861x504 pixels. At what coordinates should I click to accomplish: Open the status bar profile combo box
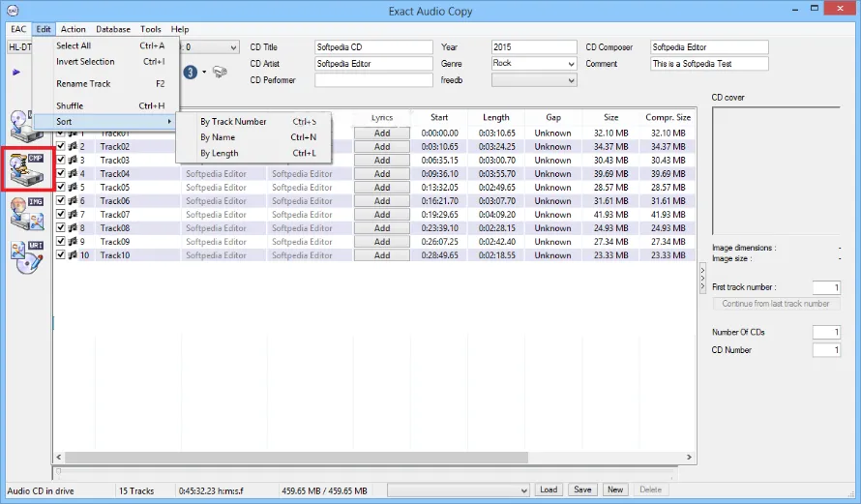coord(458,489)
